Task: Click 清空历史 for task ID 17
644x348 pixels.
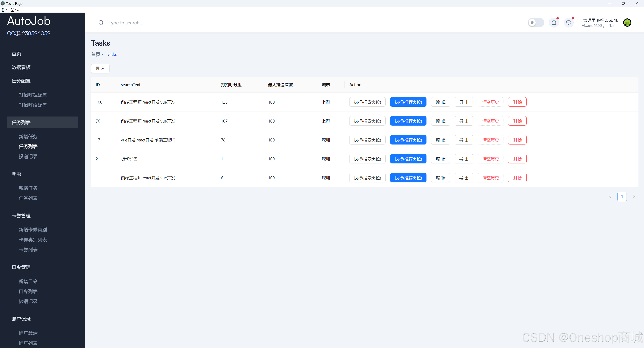Action: [x=490, y=140]
